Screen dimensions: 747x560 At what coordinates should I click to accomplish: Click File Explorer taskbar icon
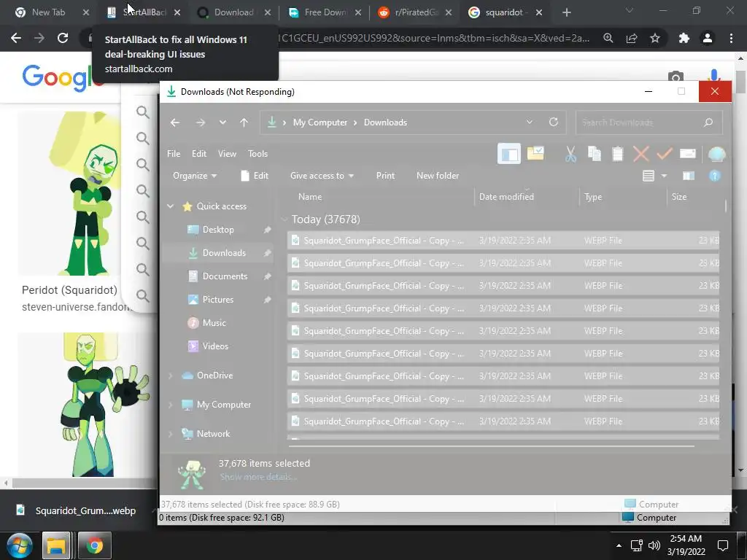(55, 545)
